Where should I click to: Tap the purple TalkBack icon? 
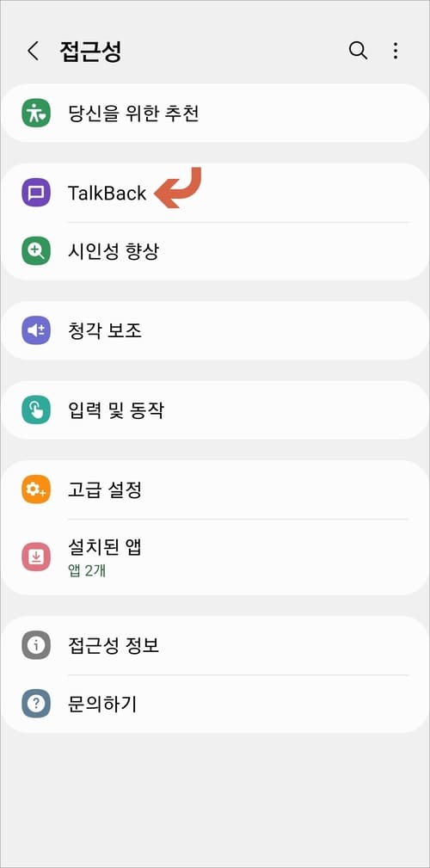(36, 193)
